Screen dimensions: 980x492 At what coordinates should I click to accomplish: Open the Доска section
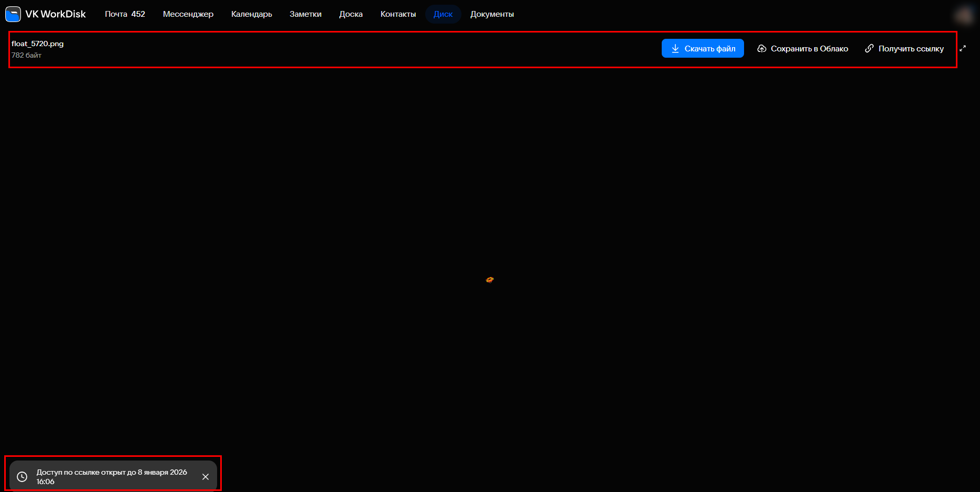pos(351,14)
